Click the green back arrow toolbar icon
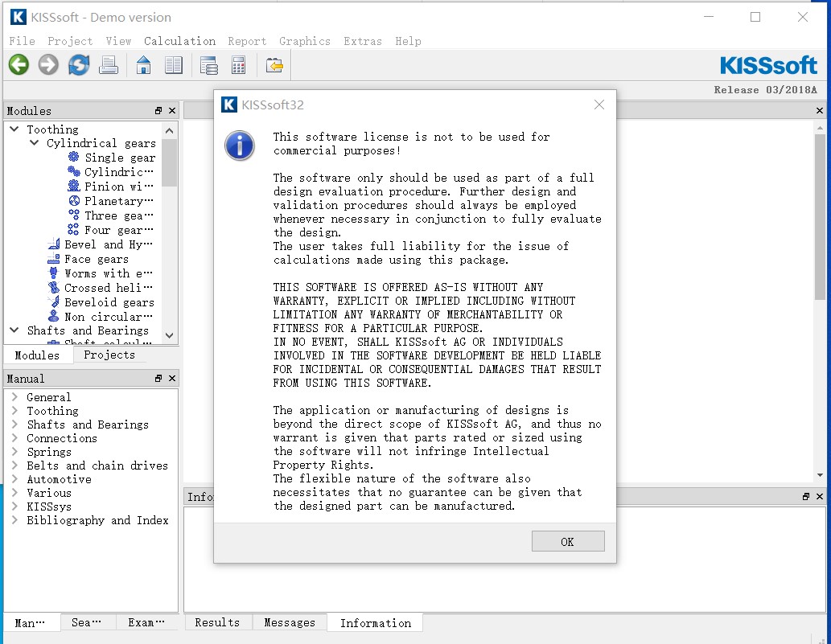Viewport: 831px width, 644px height. tap(19, 65)
